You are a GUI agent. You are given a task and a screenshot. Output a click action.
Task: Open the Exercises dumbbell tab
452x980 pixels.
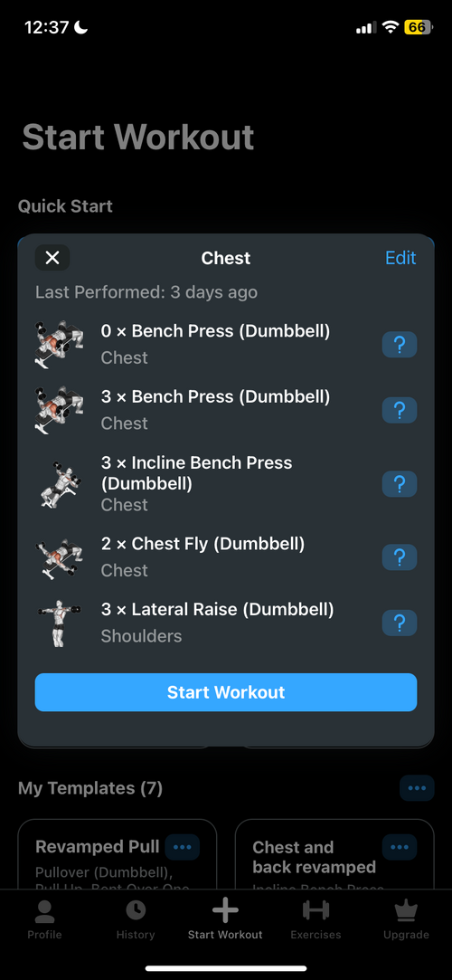pyautogui.click(x=315, y=919)
